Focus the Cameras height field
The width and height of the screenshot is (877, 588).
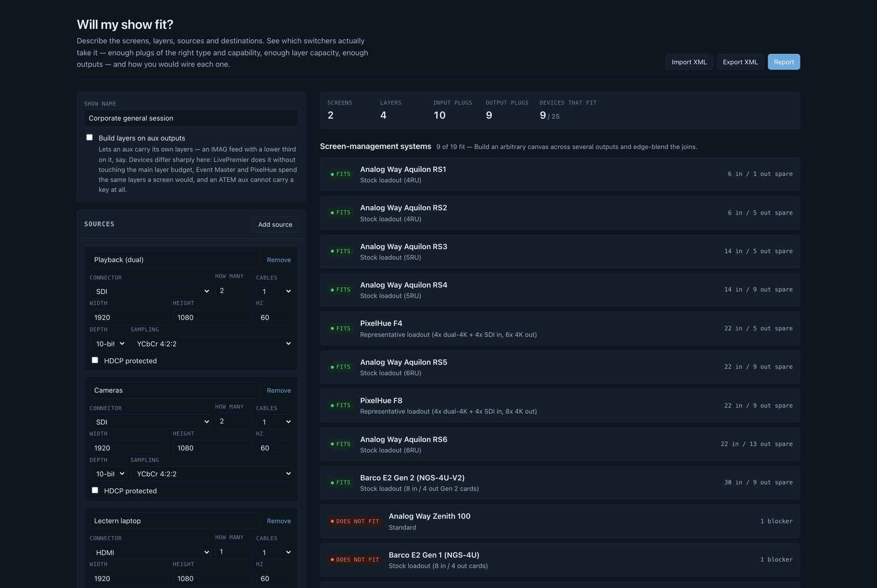(x=212, y=448)
